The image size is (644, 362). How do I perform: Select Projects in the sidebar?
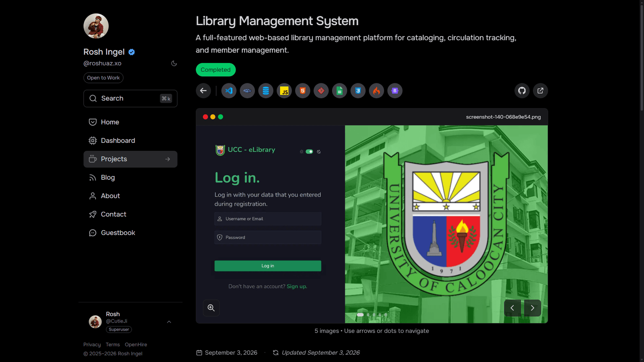130,159
